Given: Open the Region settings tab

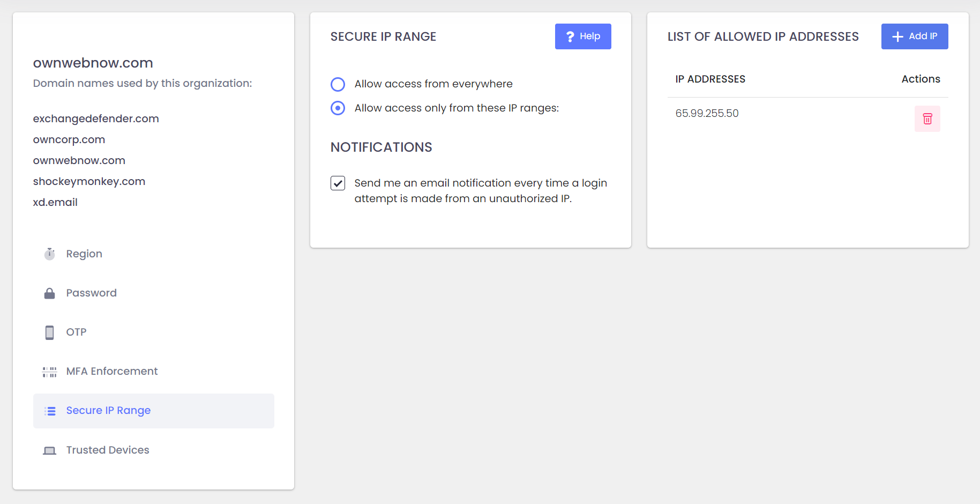Looking at the screenshot, I should (84, 254).
